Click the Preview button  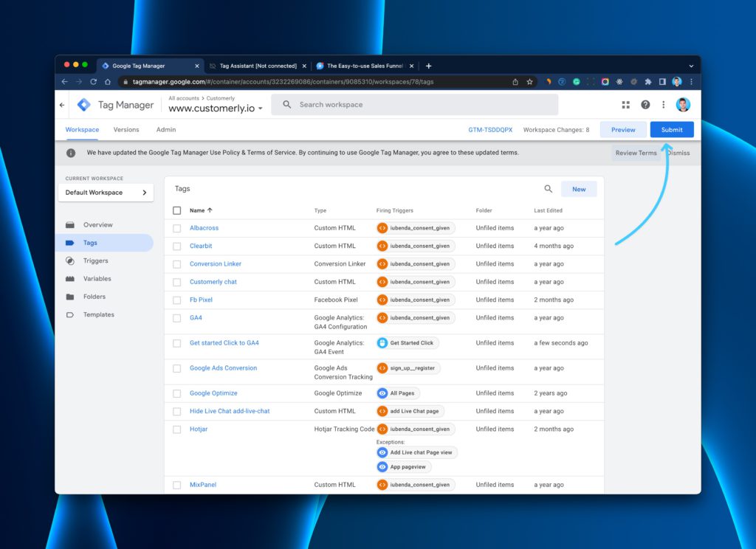tap(623, 130)
